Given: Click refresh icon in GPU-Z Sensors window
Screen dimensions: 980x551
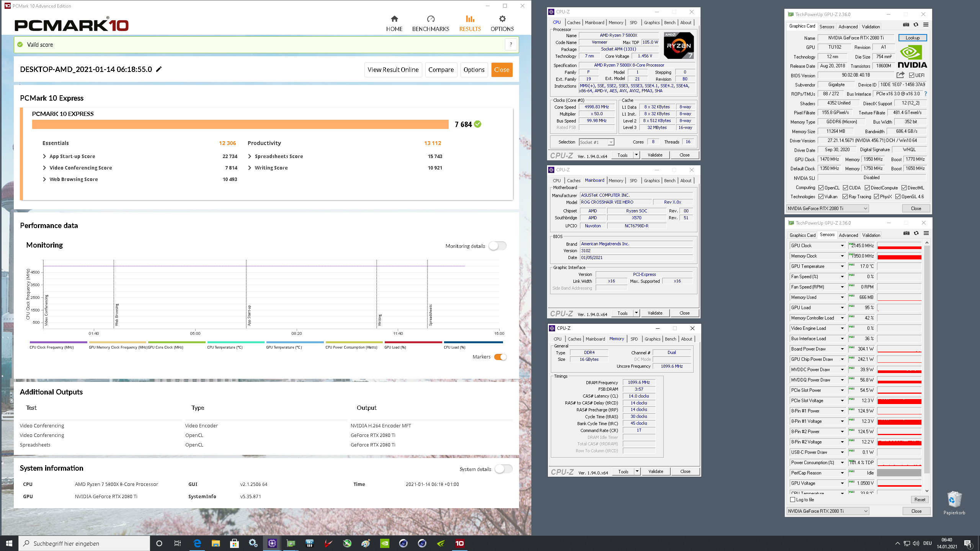Looking at the screenshot, I should (916, 233).
